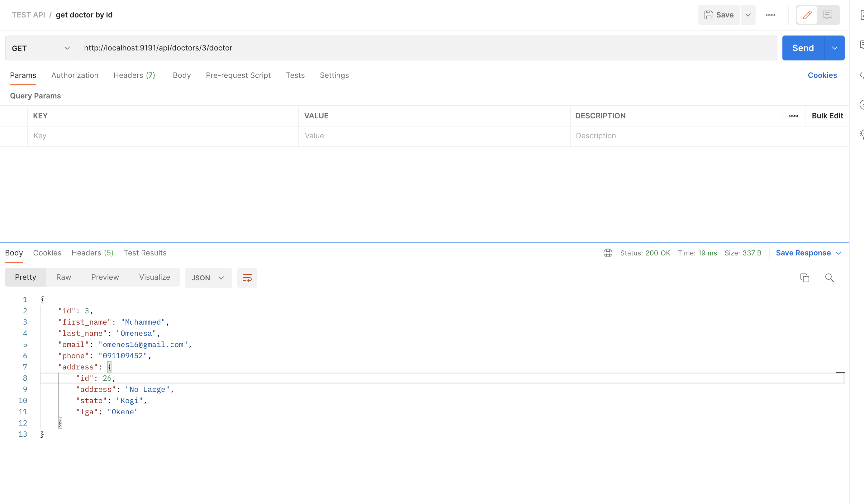
Task: Open the three-dot menu next to Save
Action: (770, 15)
